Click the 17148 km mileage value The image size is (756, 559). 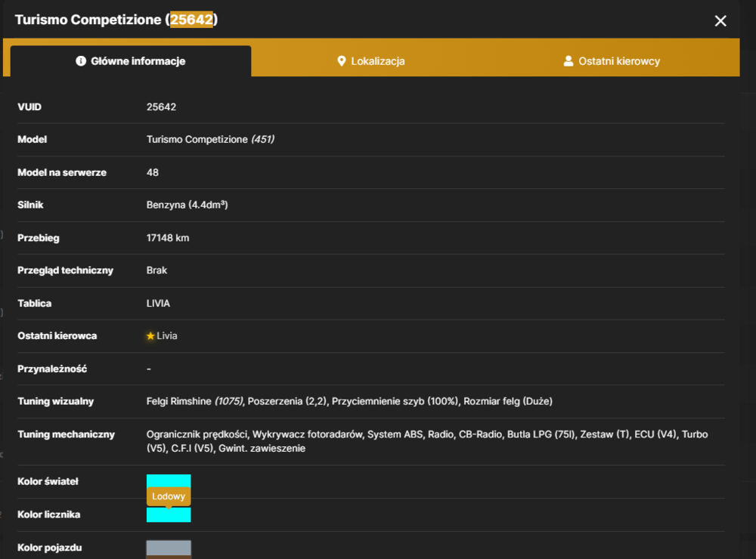click(x=168, y=238)
